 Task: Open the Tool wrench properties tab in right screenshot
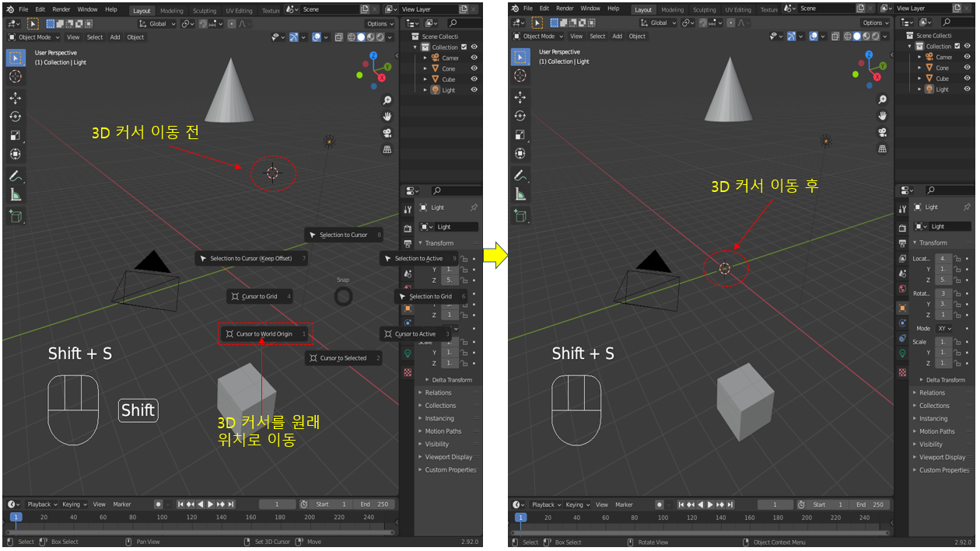pyautogui.click(x=902, y=210)
